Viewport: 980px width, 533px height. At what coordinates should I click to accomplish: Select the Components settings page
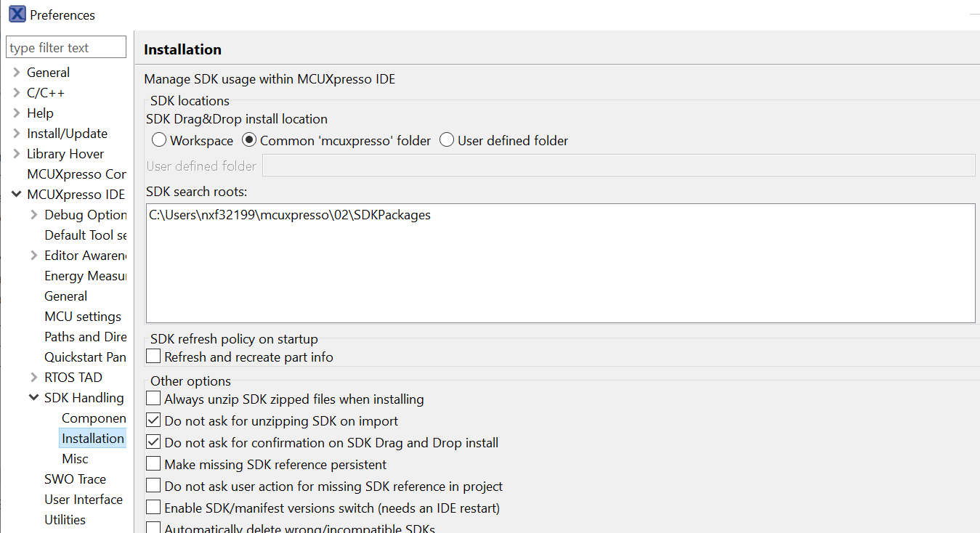coord(94,418)
